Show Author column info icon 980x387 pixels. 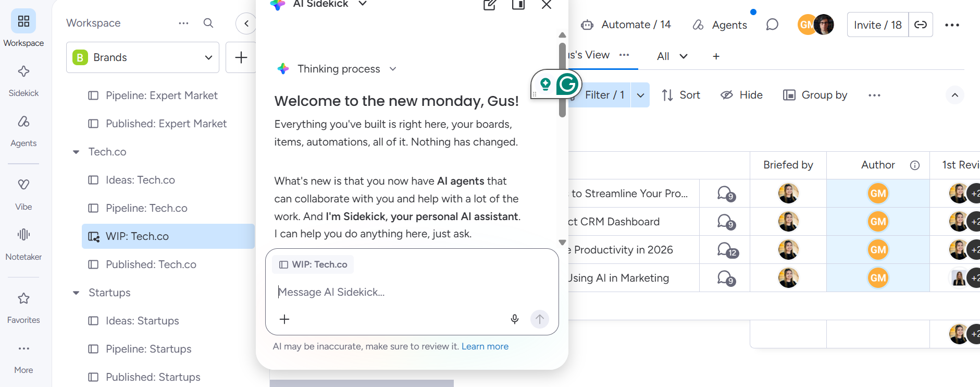click(915, 165)
